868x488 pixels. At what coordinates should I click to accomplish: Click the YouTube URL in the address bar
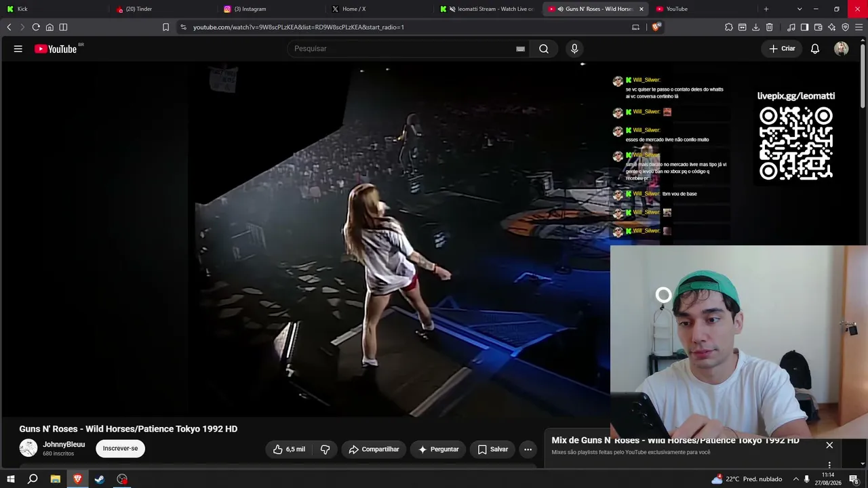[298, 27]
